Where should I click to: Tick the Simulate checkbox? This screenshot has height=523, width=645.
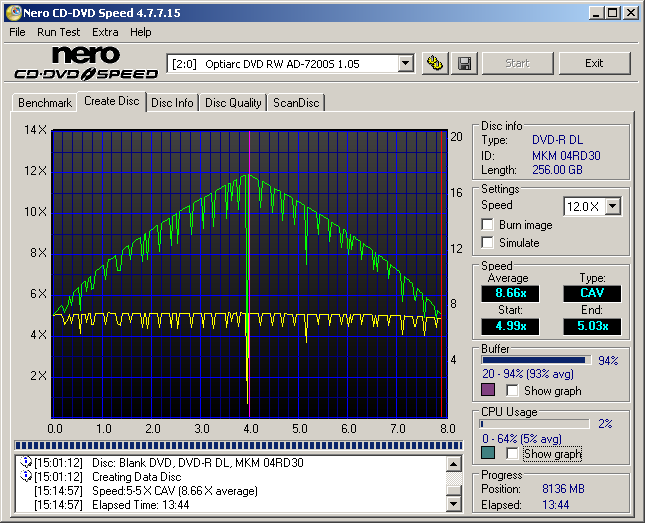tap(488, 242)
